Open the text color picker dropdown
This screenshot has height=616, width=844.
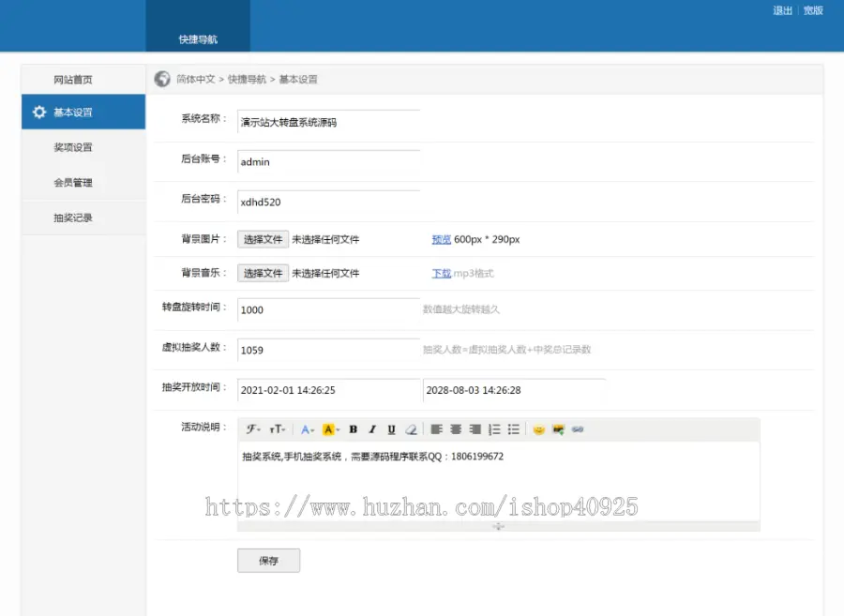(308, 429)
